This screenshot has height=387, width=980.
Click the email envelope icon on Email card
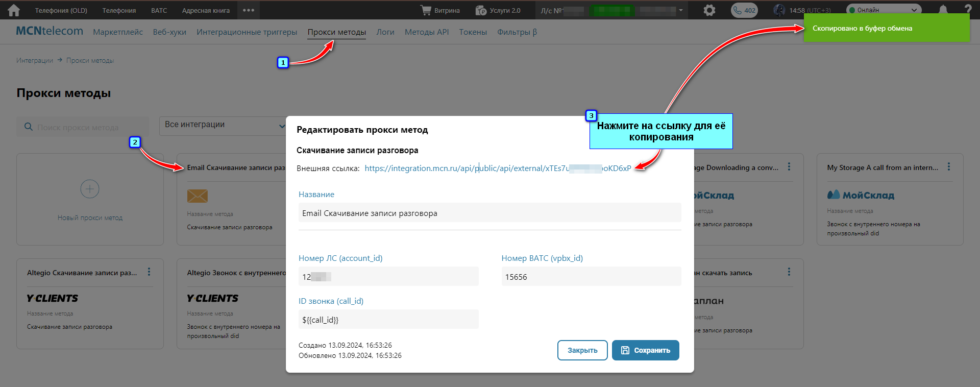coord(198,196)
